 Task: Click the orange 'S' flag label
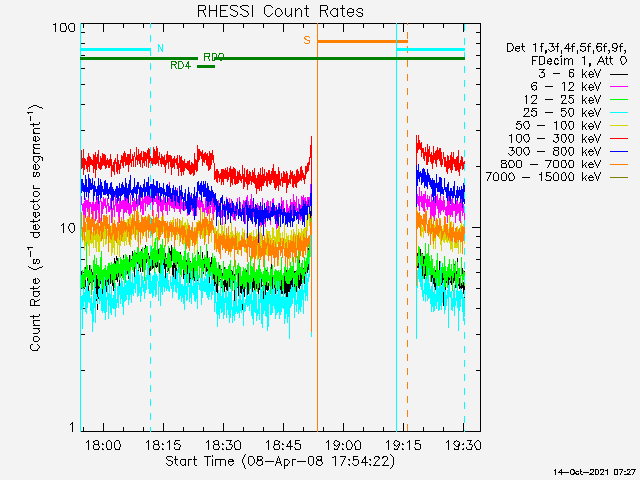pyautogui.click(x=307, y=40)
